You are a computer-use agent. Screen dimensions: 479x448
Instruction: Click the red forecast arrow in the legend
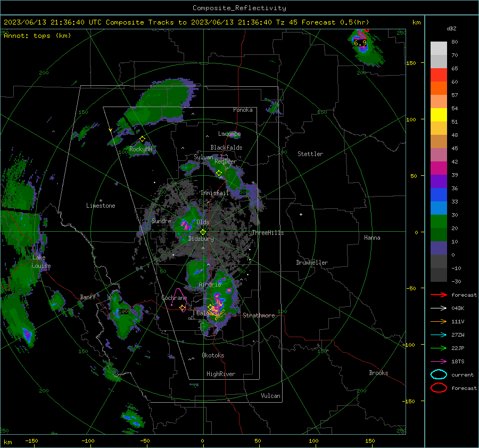point(439,295)
